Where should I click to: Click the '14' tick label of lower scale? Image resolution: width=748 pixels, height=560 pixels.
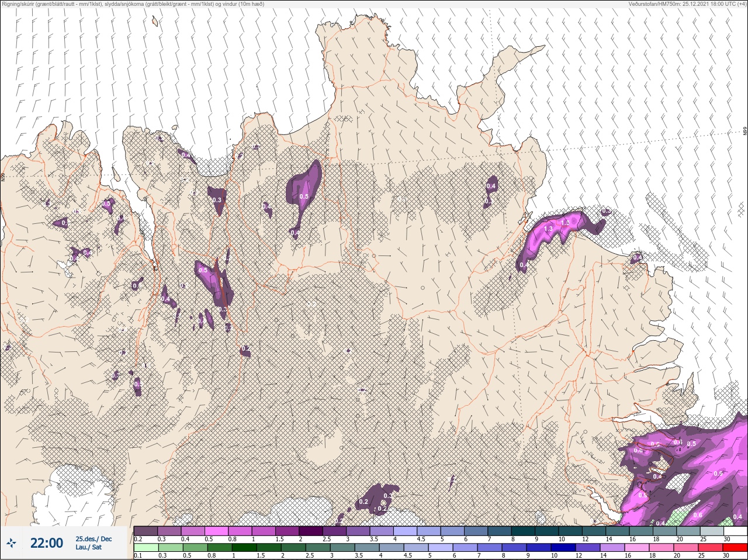(x=602, y=555)
